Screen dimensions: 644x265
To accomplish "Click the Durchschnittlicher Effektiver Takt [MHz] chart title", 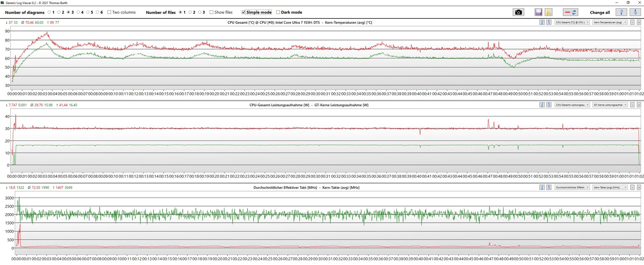I will coord(307,188).
